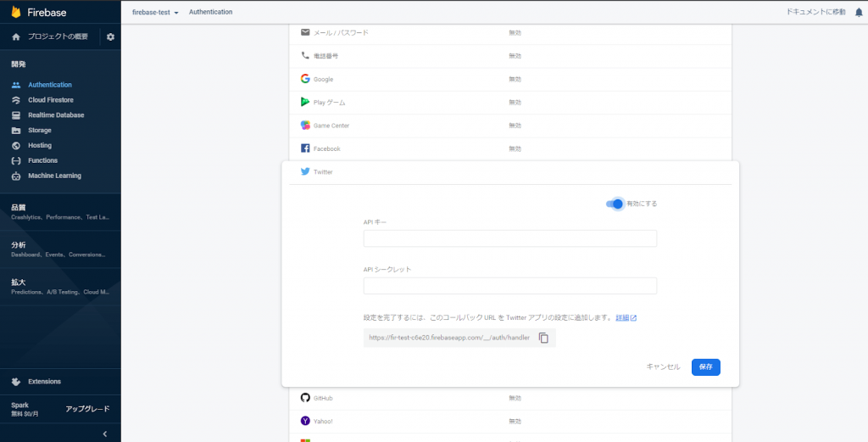
Task: Click the Machine Learning robot icon
Action: tap(16, 176)
